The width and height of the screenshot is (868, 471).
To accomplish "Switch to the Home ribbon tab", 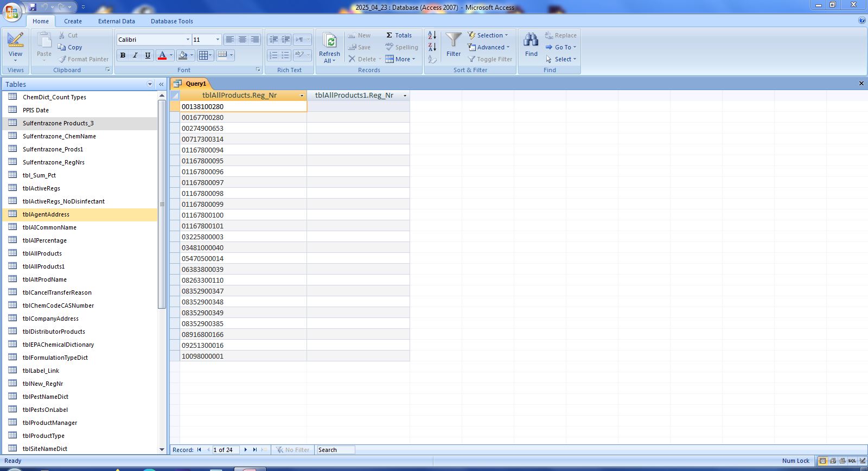I will [x=41, y=21].
